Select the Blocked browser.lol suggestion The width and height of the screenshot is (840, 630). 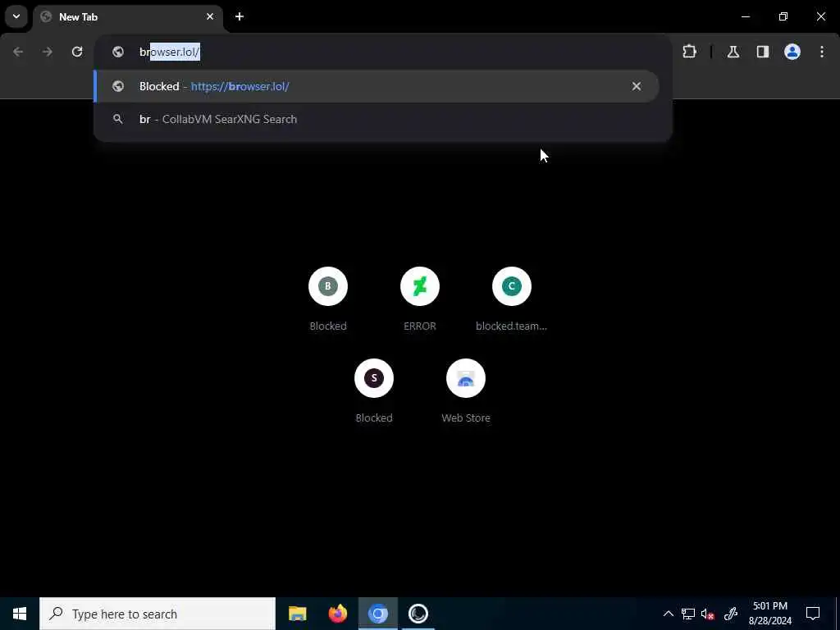click(x=376, y=86)
